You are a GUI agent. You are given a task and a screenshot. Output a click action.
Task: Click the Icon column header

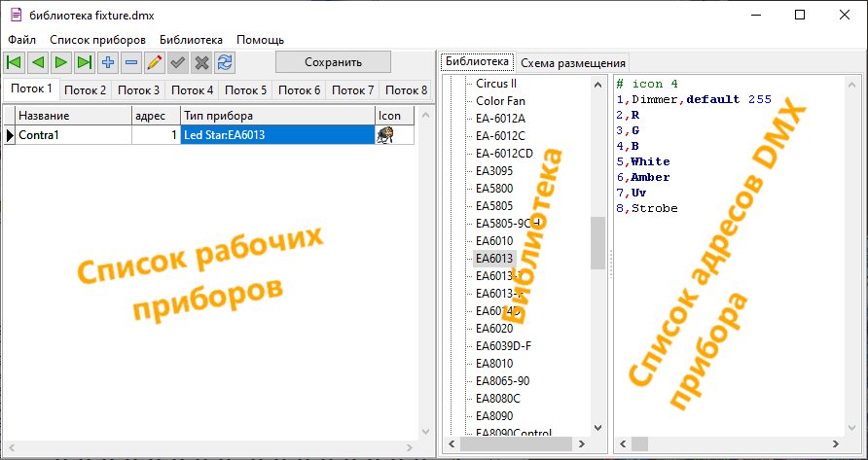[395, 116]
